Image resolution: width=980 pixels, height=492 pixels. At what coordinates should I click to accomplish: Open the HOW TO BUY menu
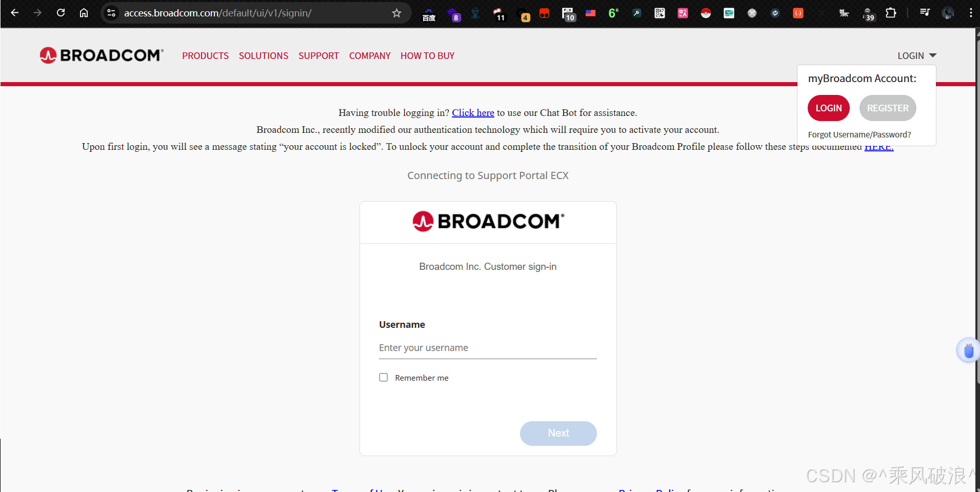click(x=427, y=55)
